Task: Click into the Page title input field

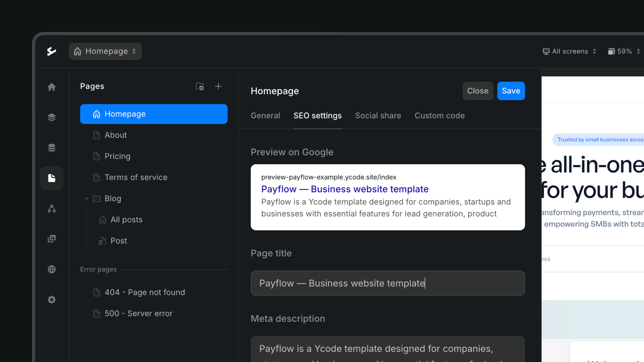Action: click(x=388, y=283)
